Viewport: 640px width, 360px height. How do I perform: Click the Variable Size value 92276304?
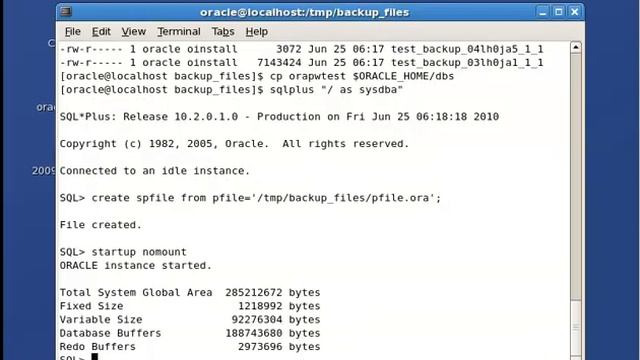(x=257, y=320)
